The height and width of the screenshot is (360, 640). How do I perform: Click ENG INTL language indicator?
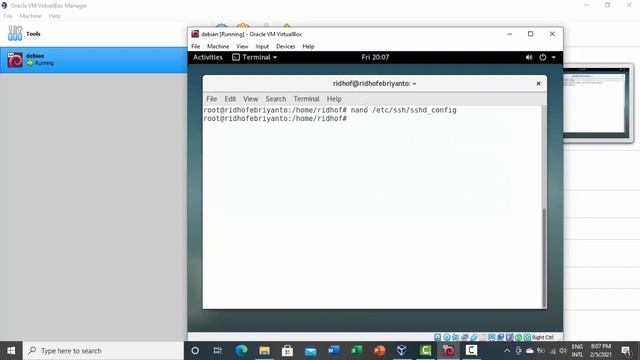point(577,351)
